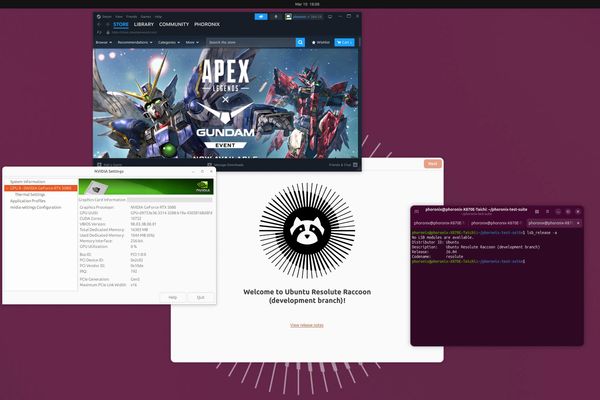Screen dimensions: 600x400
Task: Click the NVIDIA Settings title bar
Action: tap(109, 171)
